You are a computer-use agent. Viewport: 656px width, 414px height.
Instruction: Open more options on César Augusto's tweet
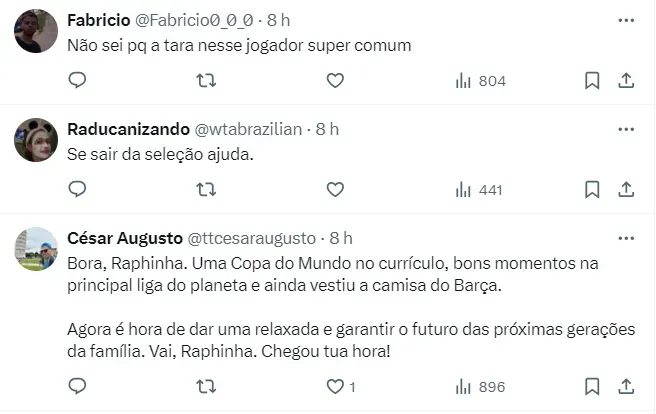tap(626, 238)
